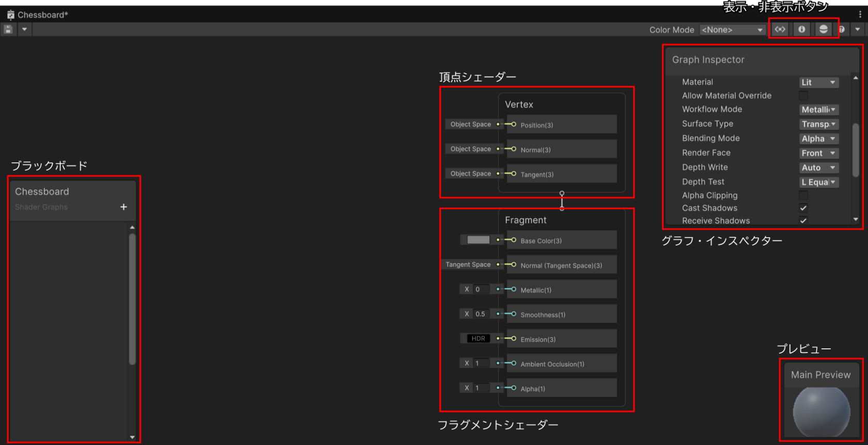Image resolution: width=868 pixels, height=445 pixels.
Task: Enable the Alpha Clipping checkbox
Action: point(803,195)
